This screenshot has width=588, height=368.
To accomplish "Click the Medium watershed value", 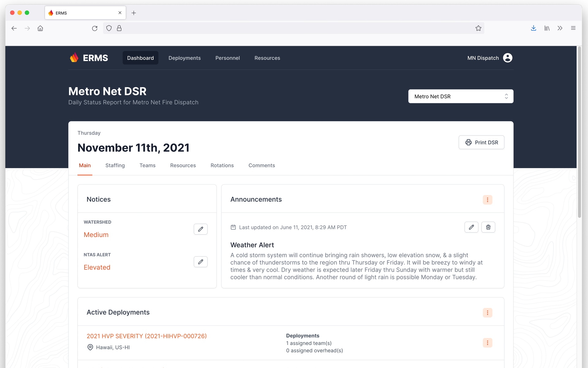I will coord(96,235).
